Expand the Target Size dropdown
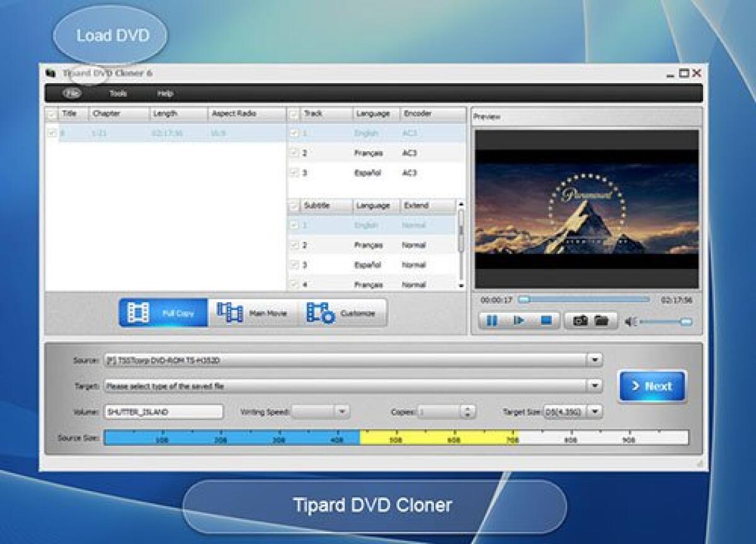Screen dimensions: 756x544 tap(593, 411)
